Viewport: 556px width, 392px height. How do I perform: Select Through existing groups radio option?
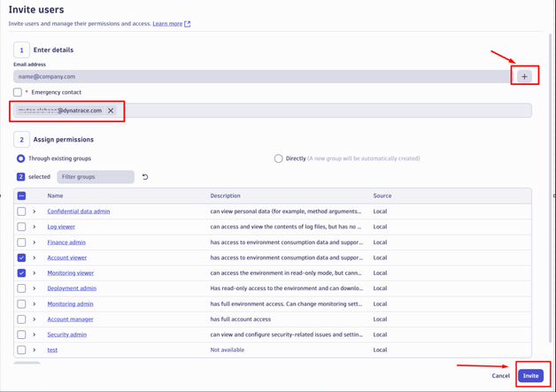pyautogui.click(x=20, y=159)
